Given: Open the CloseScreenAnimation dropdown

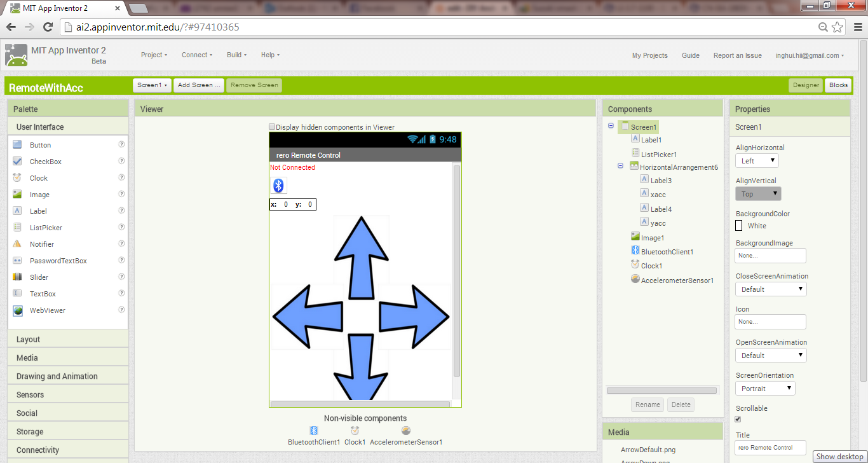Looking at the screenshot, I should tap(771, 289).
